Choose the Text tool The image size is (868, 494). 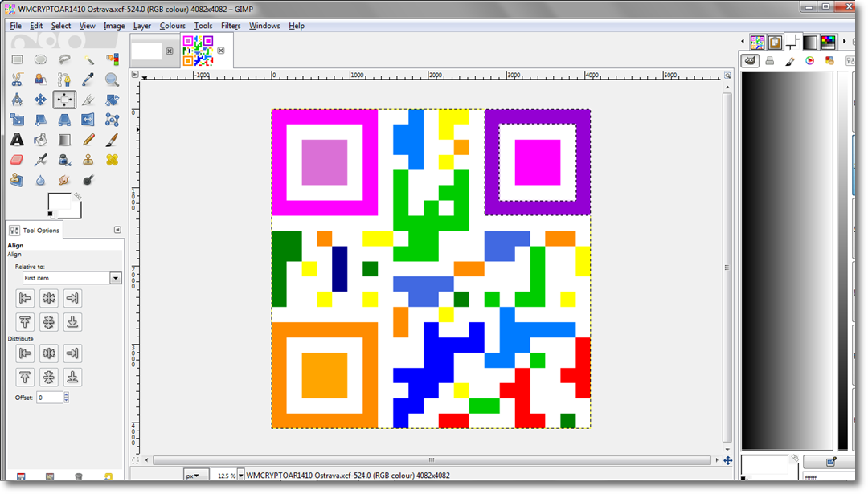pos(17,140)
